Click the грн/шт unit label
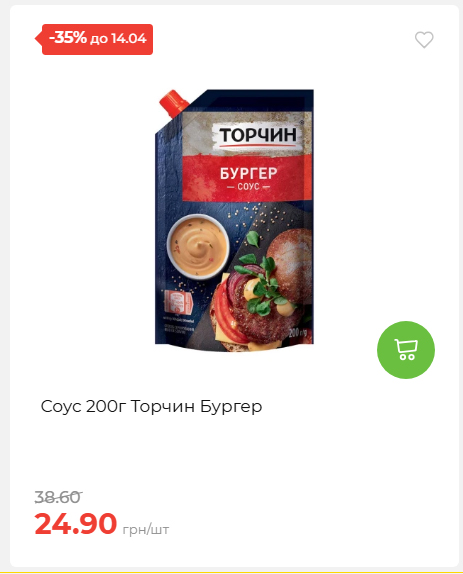This screenshot has width=463, height=574. [146, 529]
